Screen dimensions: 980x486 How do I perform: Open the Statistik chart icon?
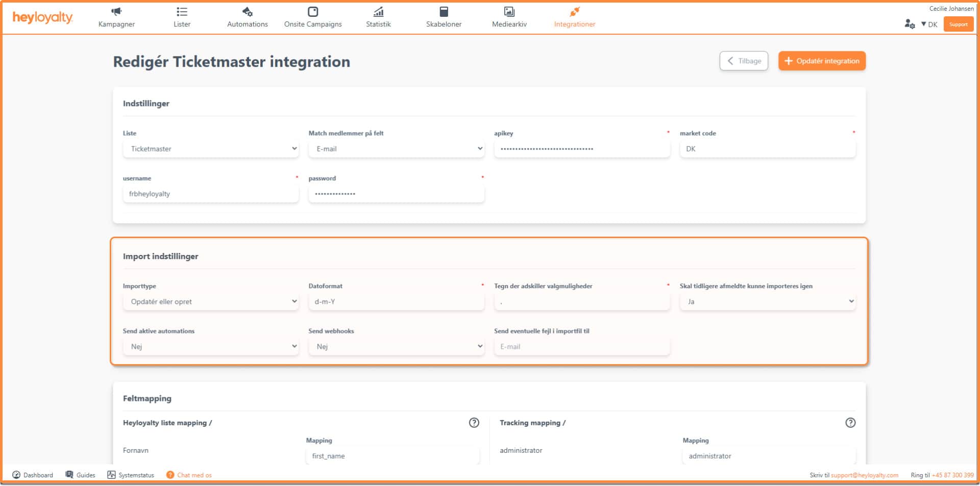pyautogui.click(x=378, y=12)
